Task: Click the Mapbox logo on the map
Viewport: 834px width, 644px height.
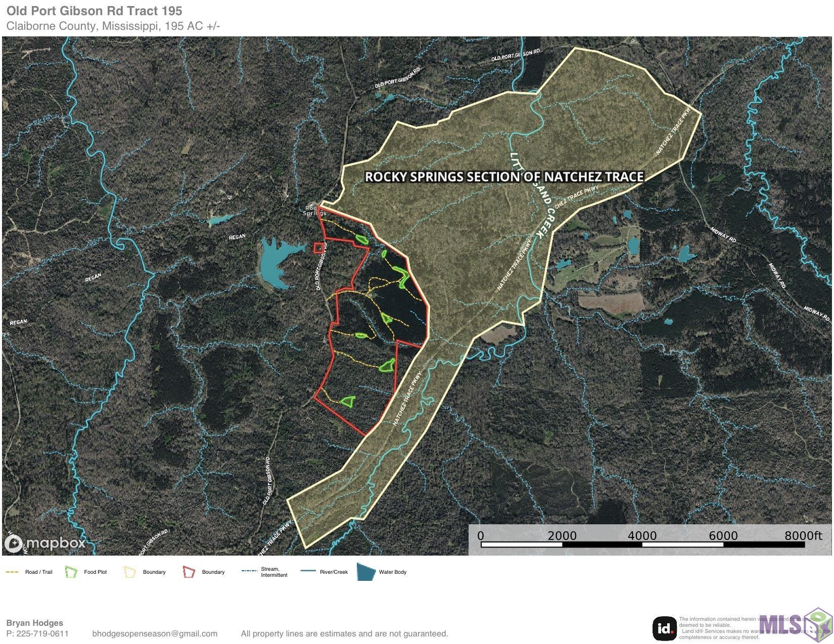Action: point(45,543)
